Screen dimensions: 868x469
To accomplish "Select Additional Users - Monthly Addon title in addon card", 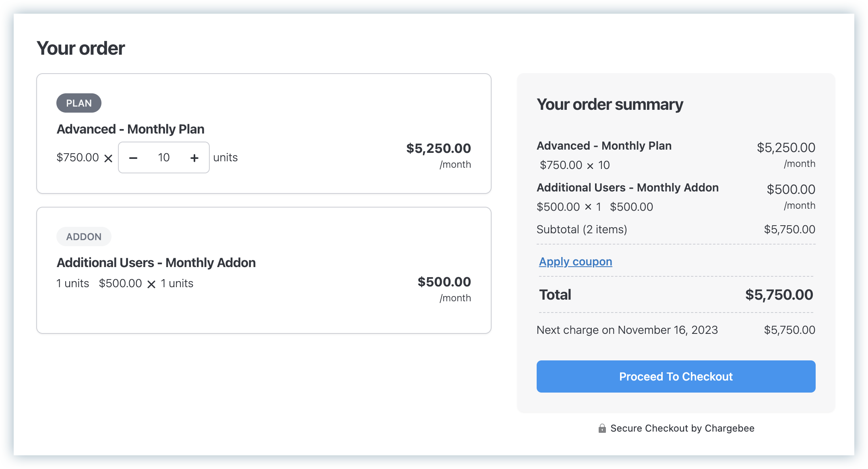I will click(156, 263).
